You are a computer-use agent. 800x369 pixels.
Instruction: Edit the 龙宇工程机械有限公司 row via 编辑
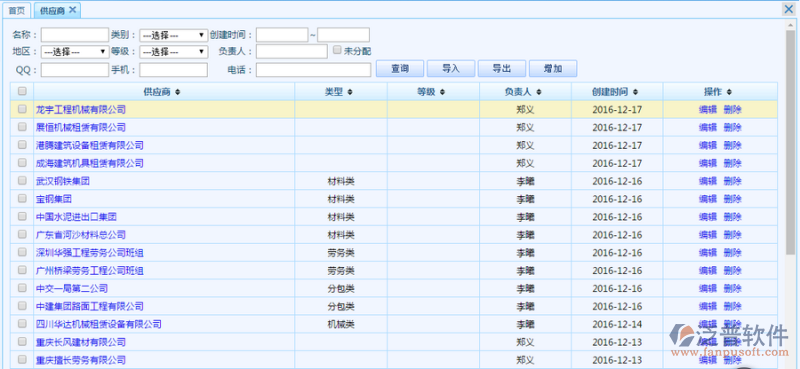pyautogui.click(x=708, y=110)
